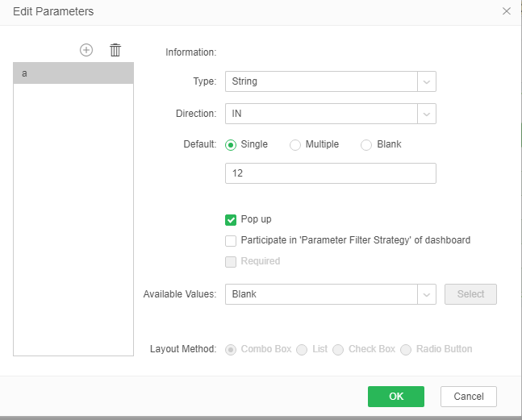Expand the Available Values dropdown arrow
This screenshot has height=420, width=522.
427,294
